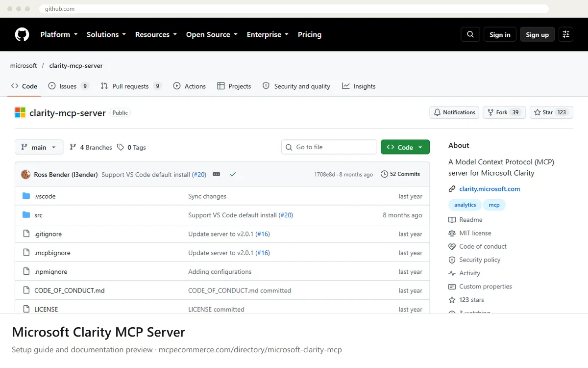Open commit hash 1708e8d link
This screenshot has height=368, width=588.
(x=325, y=174)
